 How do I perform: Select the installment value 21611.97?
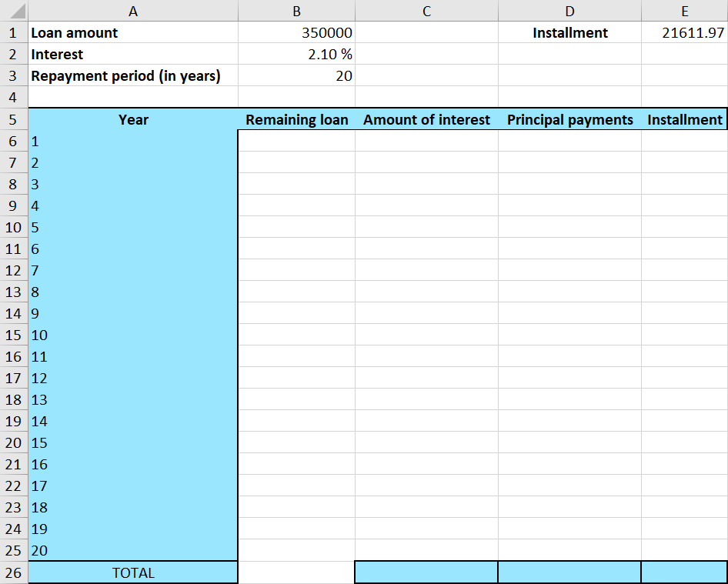click(x=684, y=32)
